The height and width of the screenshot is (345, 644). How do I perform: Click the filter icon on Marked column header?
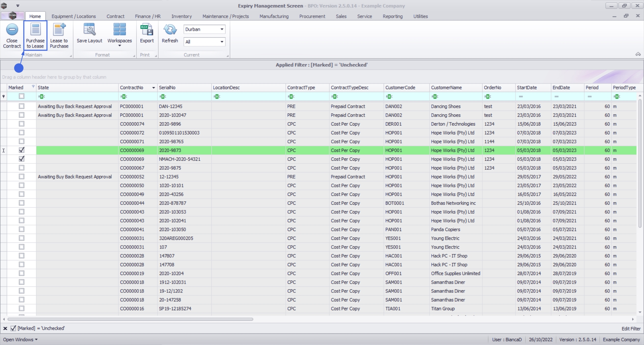33,87
